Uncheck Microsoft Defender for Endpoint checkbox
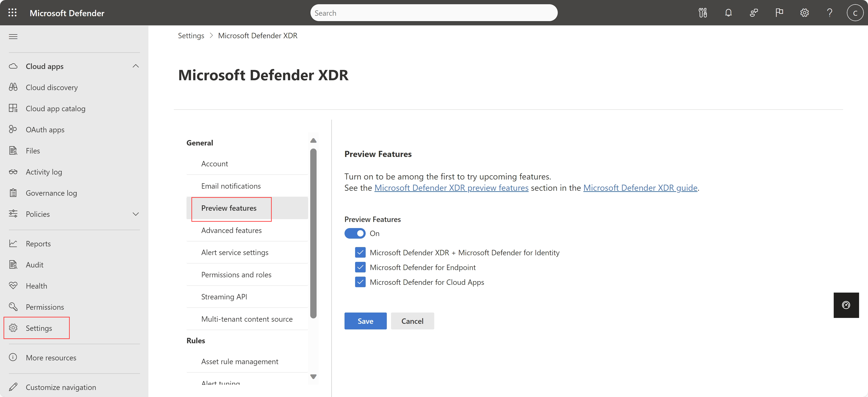 click(x=360, y=267)
